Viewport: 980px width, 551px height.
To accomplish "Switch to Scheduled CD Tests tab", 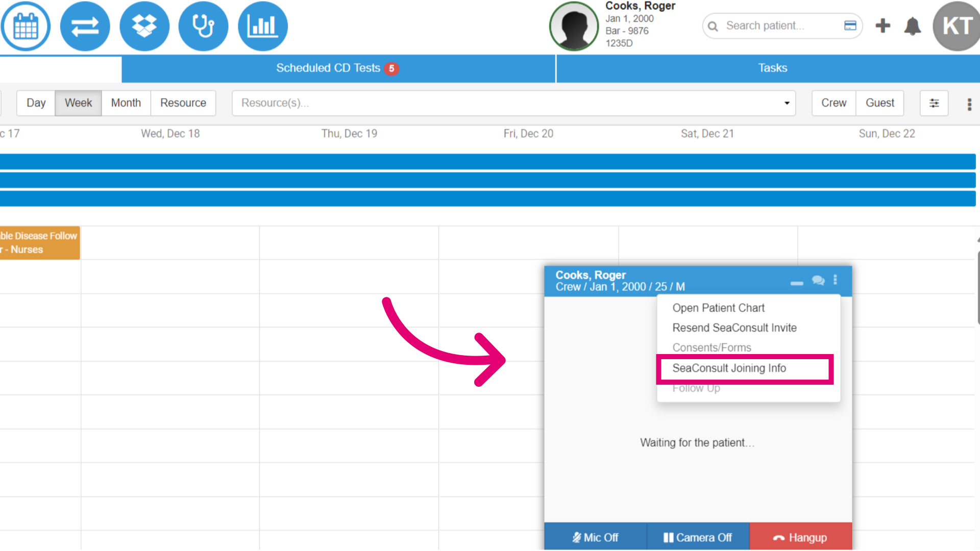I will click(338, 68).
